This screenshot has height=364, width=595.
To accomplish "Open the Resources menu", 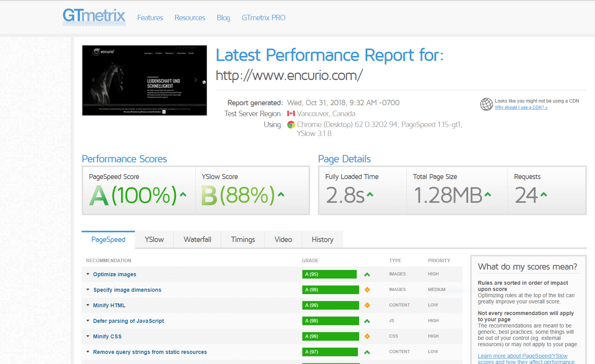I will [190, 18].
